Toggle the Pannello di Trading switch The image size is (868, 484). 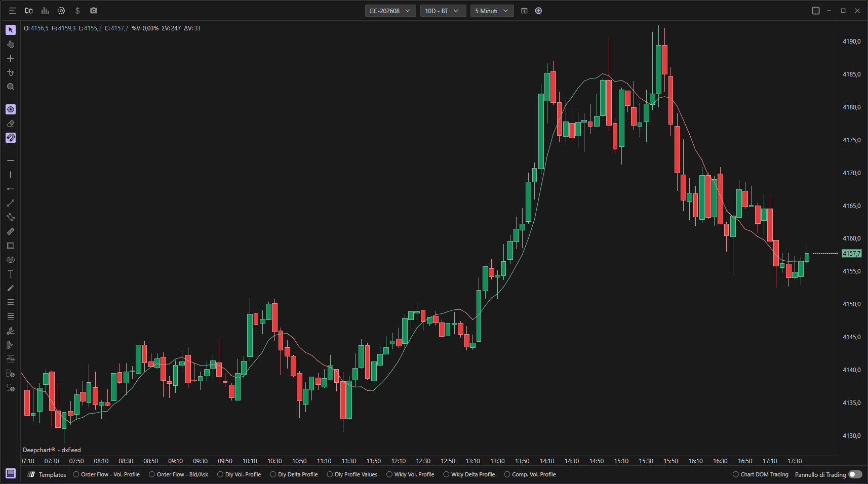tap(855, 474)
